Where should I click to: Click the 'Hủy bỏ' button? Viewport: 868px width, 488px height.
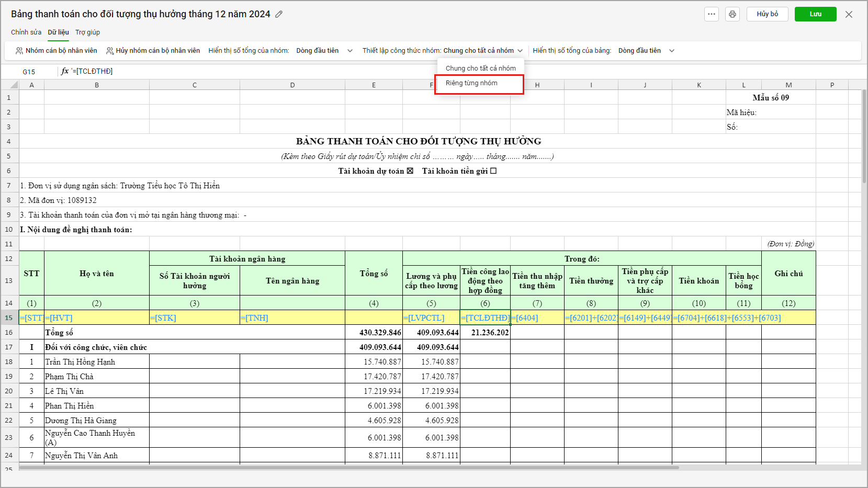pos(767,14)
